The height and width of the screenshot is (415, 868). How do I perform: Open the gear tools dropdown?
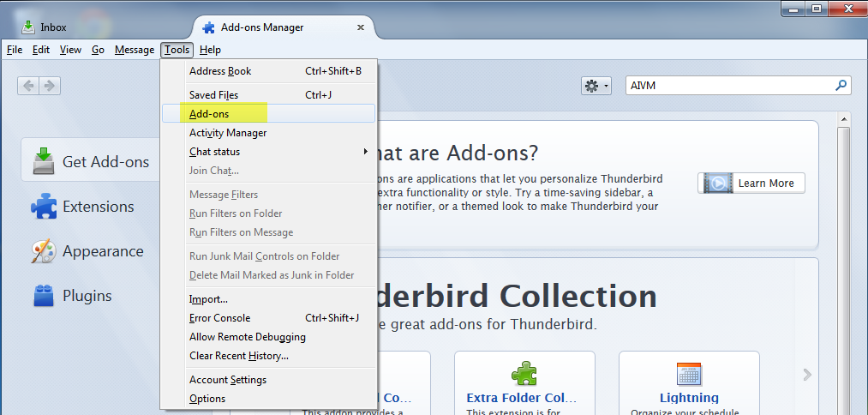[x=596, y=86]
